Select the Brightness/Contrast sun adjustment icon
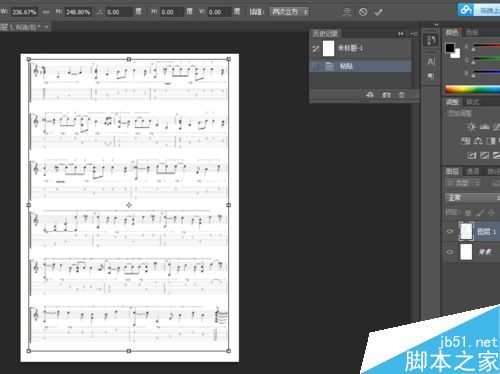 pos(471,127)
